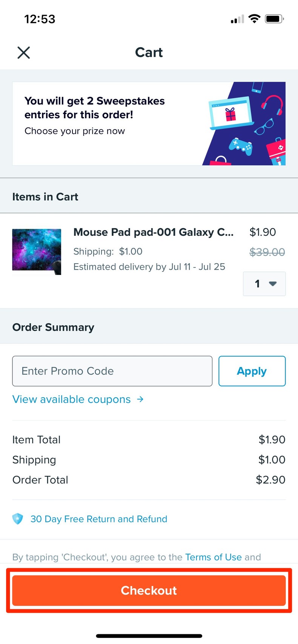Click the blue shield icon beside return policy
Viewport: 298px width, 644px height.
[x=17, y=519]
